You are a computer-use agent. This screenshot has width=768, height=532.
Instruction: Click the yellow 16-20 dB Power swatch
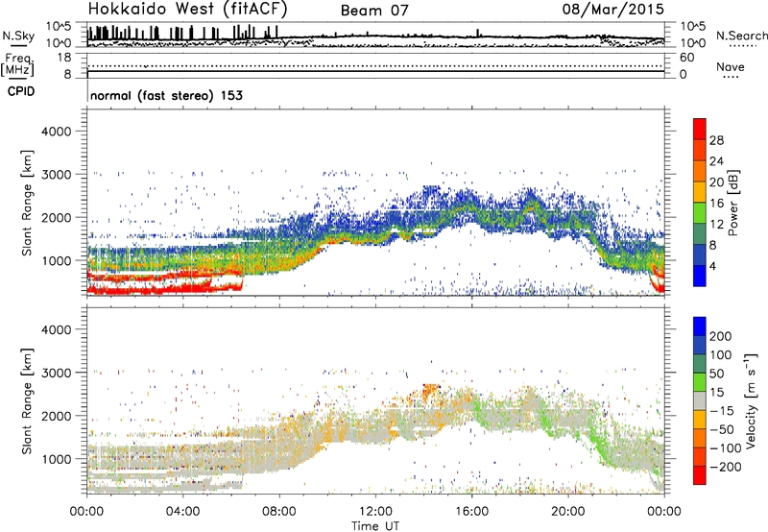(700, 191)
